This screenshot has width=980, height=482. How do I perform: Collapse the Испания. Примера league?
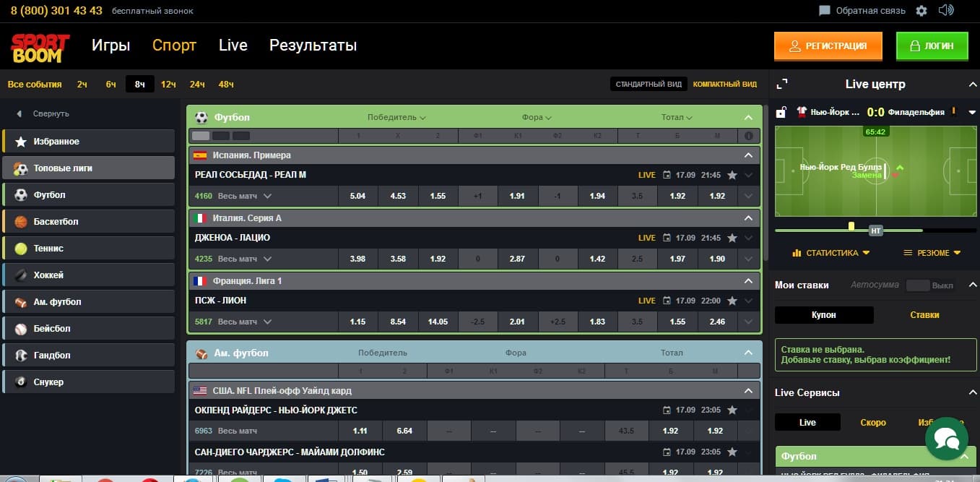coord(748,155)
